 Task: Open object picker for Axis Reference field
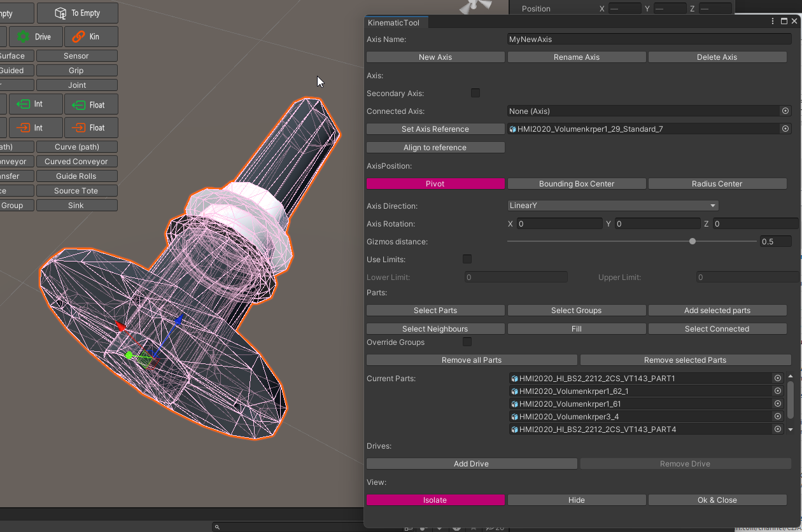(x=785, y=129)
